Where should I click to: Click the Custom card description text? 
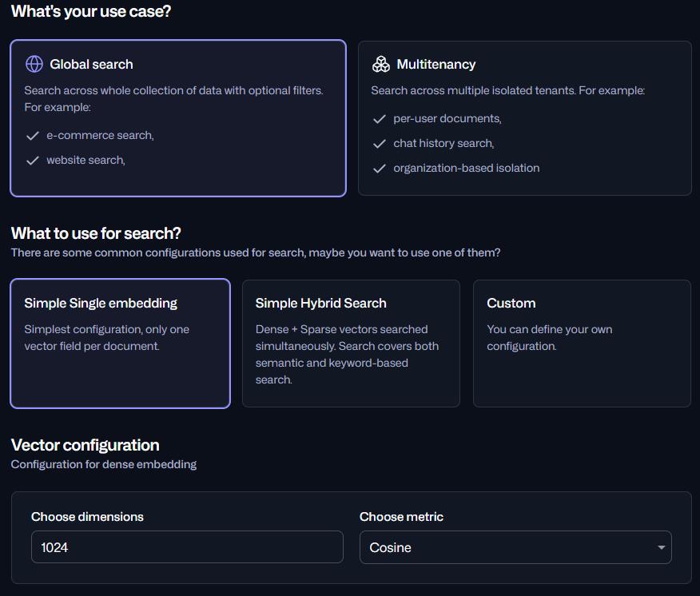tap(549, 337)
